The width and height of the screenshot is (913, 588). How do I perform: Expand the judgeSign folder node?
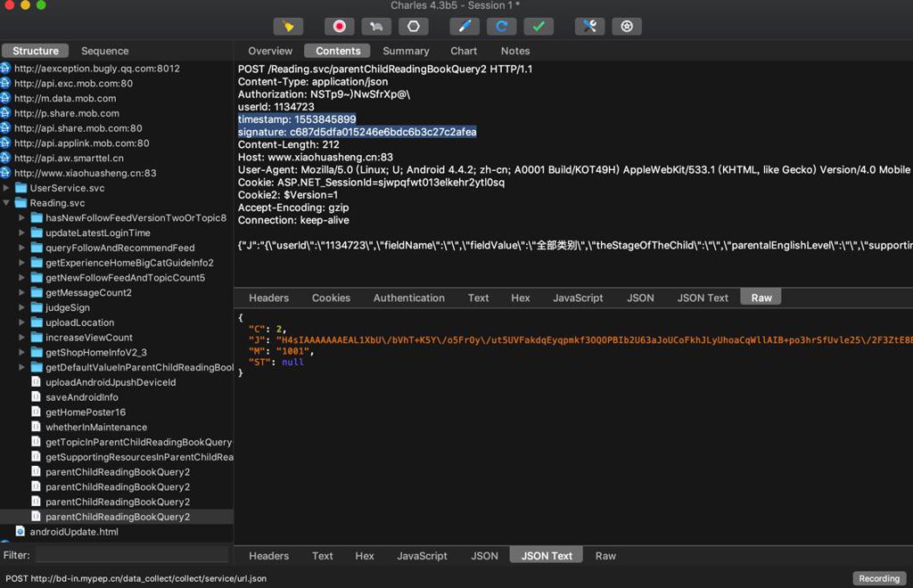click(22, 307)
